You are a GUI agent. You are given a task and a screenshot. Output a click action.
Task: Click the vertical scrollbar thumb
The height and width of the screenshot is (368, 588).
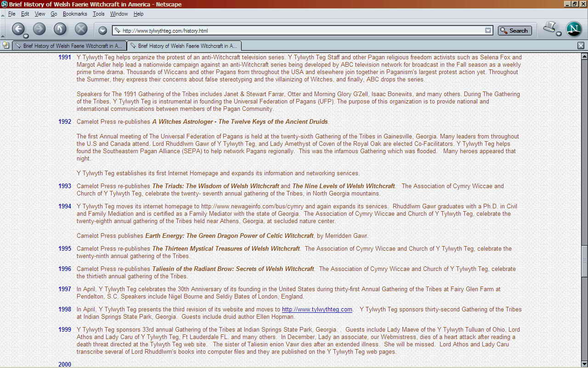point(584,261)
